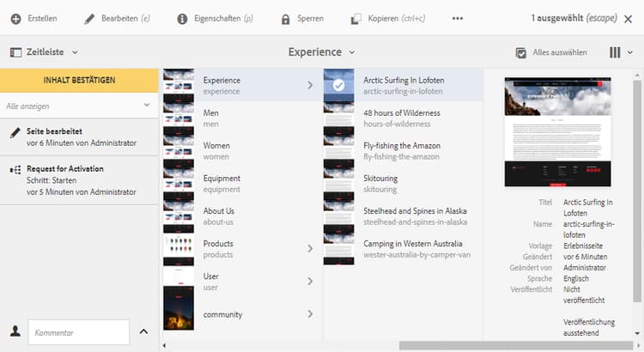This screenshot has height=352, width=644.
Task: Select Camping in Western Australia page
Action: (x=403, y=249)
